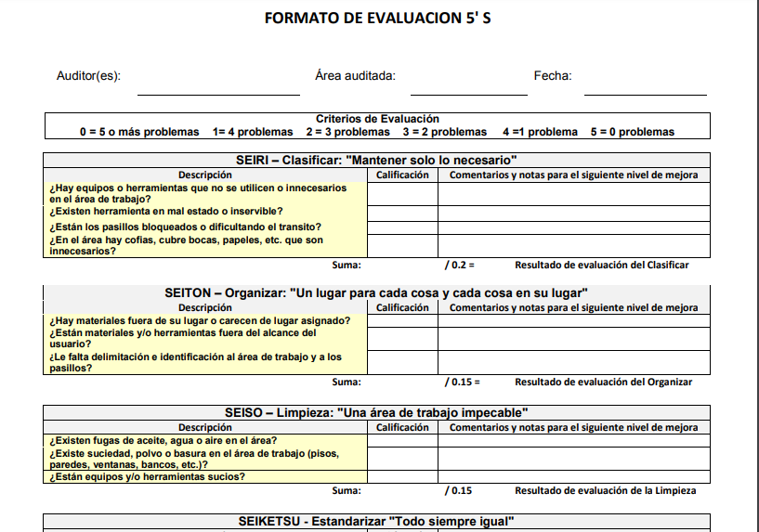Viewport: 759px width, 532px height.
Task: Click 'Resultado de evaluación de la Limpieza'
Action: pyautogui.click(x=606, y=491)
